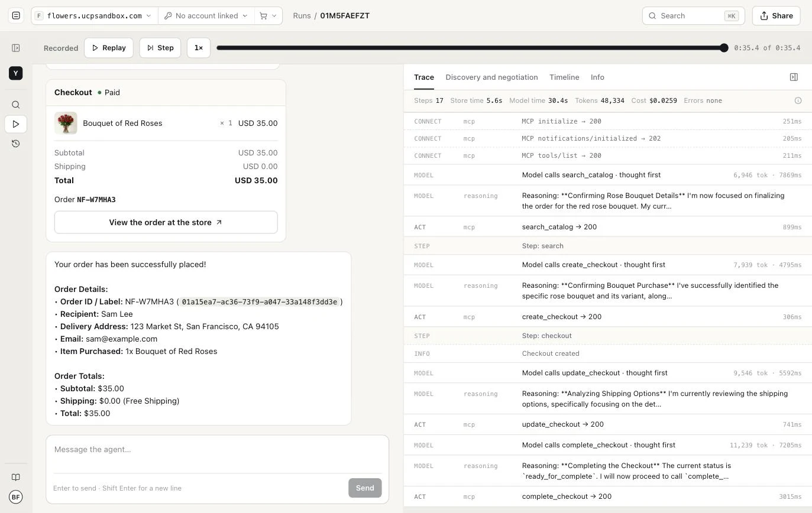The height and width of the screenshot is (513, 812).
Task: Switch to the Trace tab
Action: point(424,77)
